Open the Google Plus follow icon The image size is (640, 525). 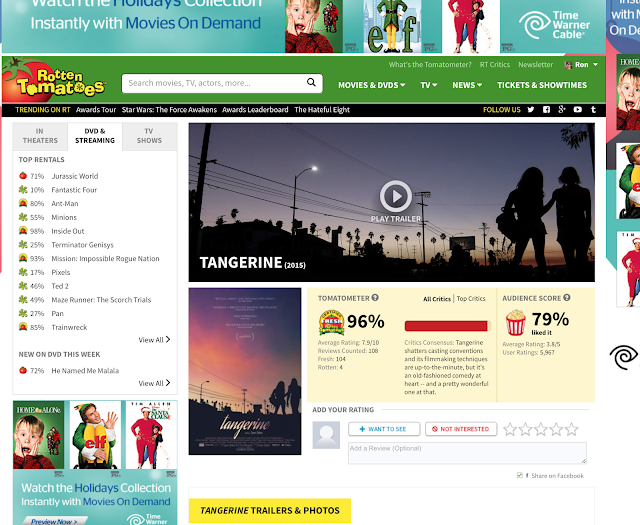562,109
